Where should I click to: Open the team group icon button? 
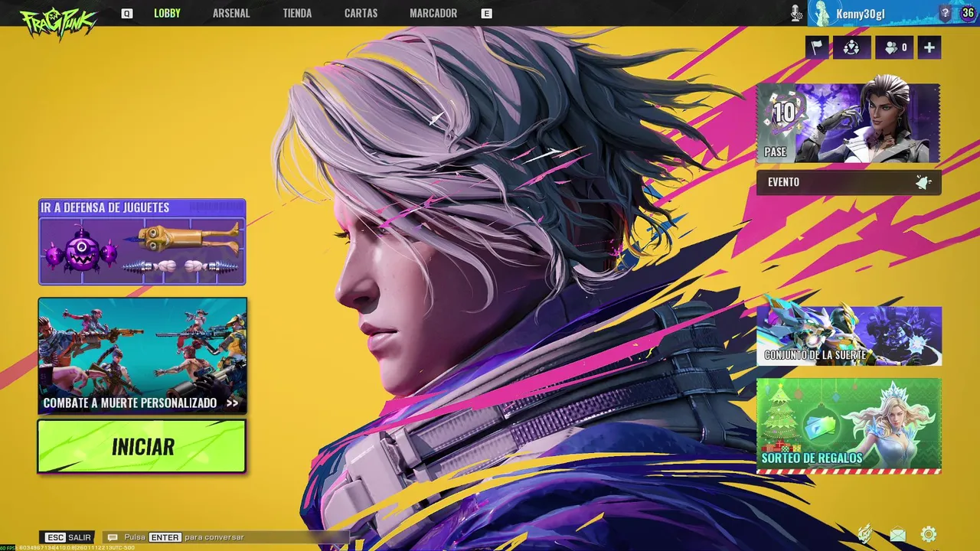(851, 47)
